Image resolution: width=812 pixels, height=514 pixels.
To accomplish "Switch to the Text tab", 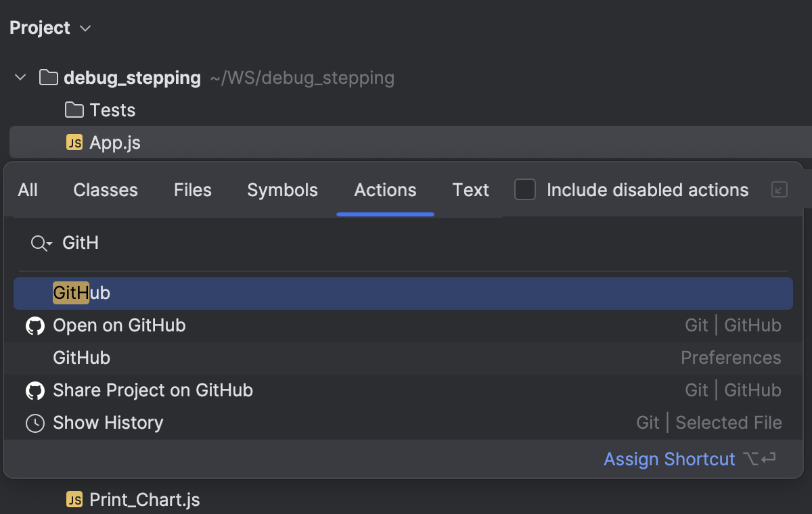I will point(470,190).
